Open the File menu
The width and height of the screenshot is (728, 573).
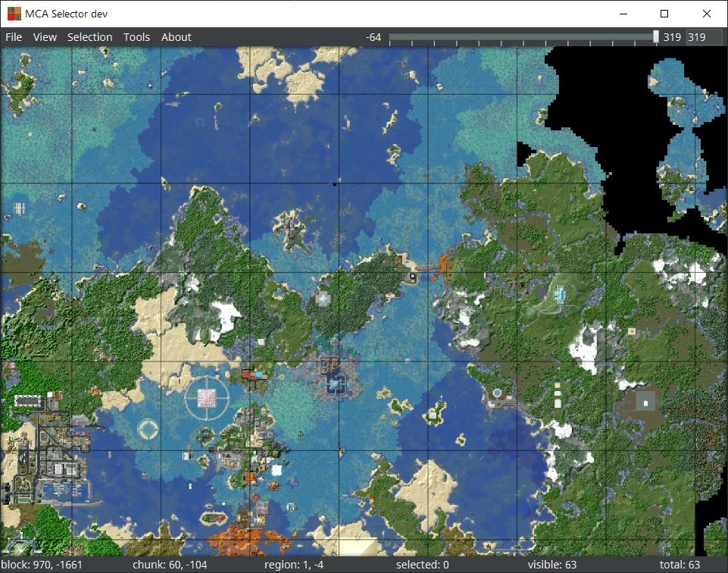[13, 36]
